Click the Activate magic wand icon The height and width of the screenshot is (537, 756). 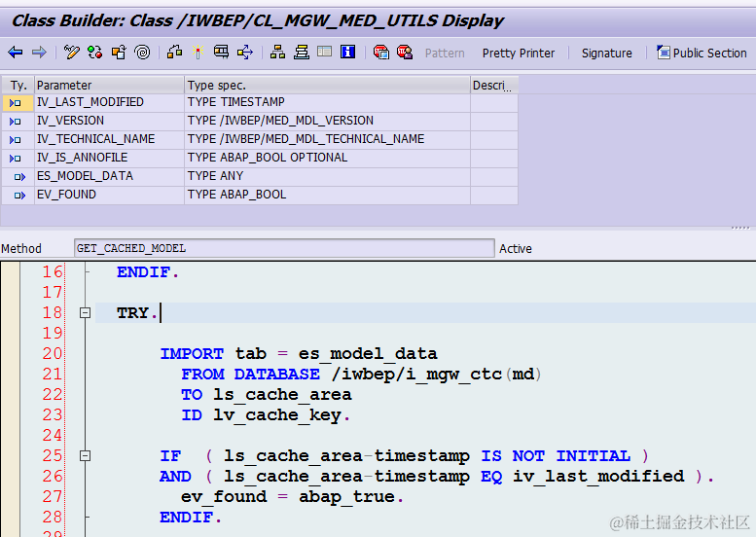(198, 52)
